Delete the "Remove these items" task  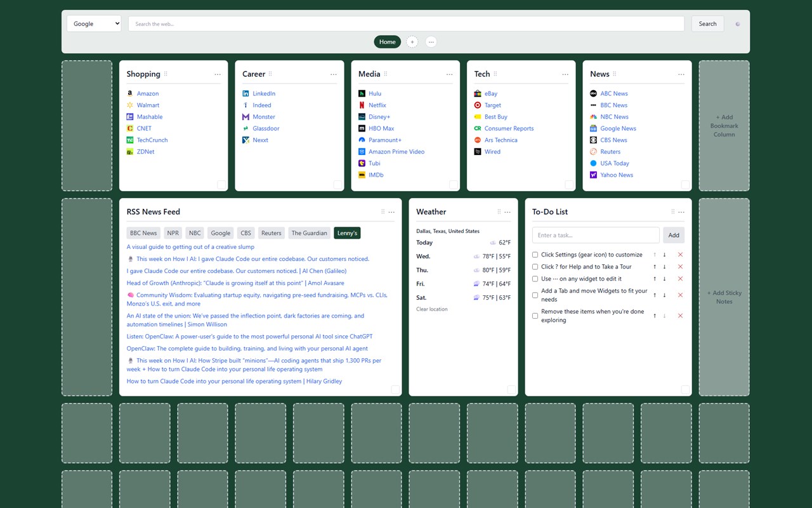(x=680, y=316)
